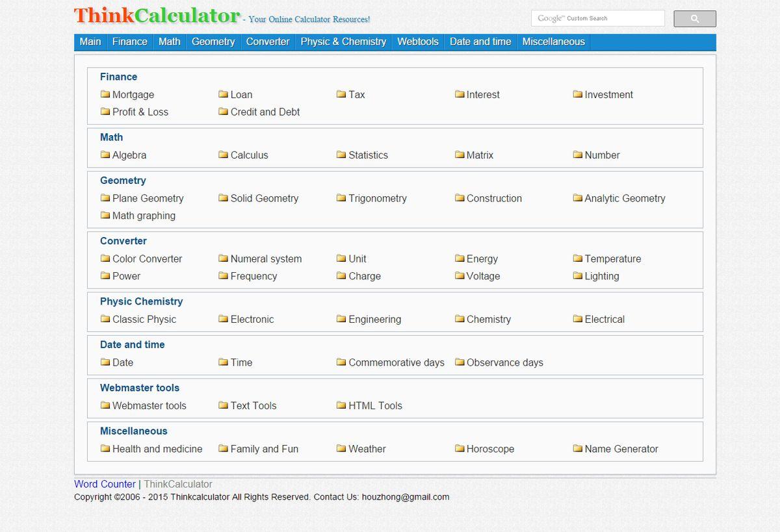The image size is (780, 532).
Task: Open the Engineering category link
Action: (374, 319)
